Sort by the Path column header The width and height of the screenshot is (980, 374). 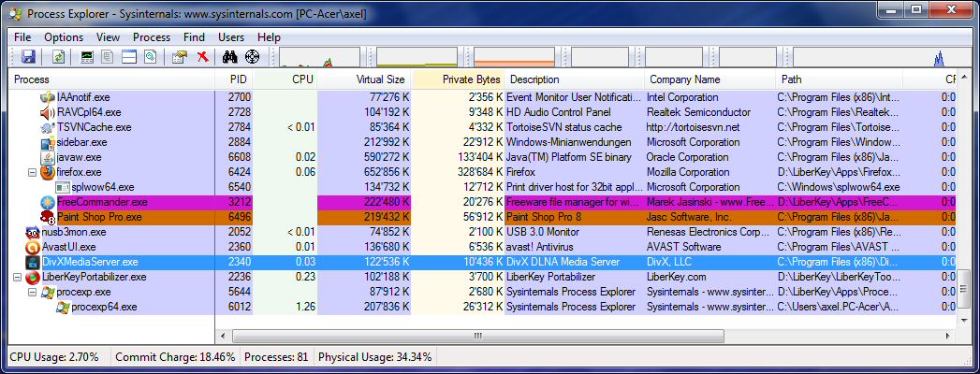[x=840, y=79]
